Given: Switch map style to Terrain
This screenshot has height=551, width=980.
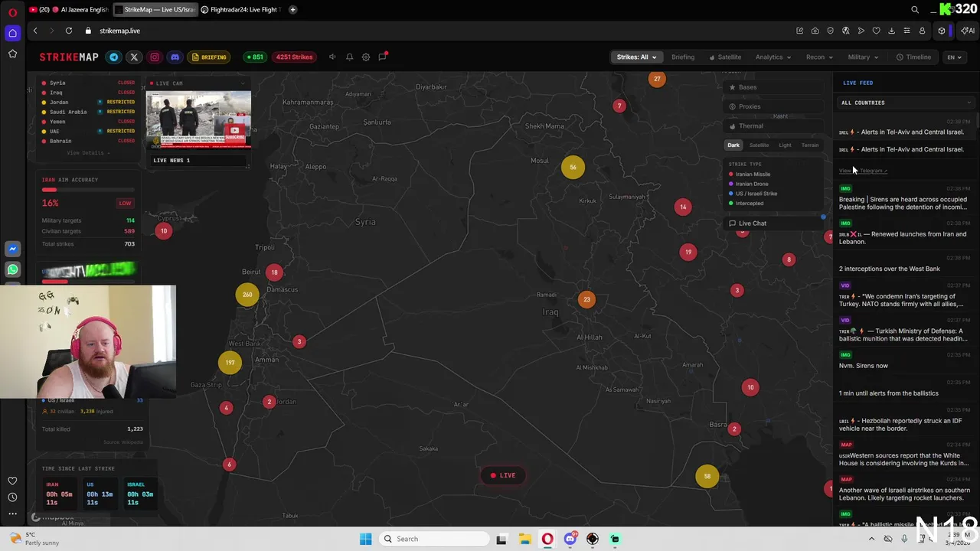Looking at the screenshot, I should point(810,145).
